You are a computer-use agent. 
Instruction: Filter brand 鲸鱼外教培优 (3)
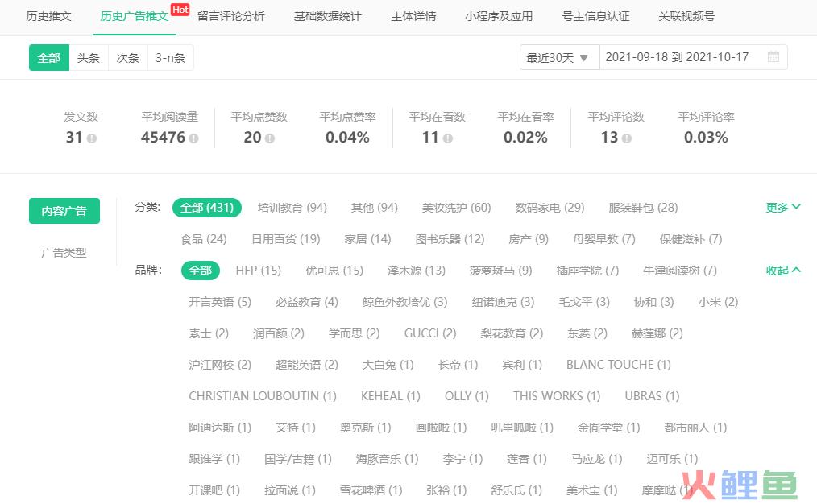tap(404, 302)
